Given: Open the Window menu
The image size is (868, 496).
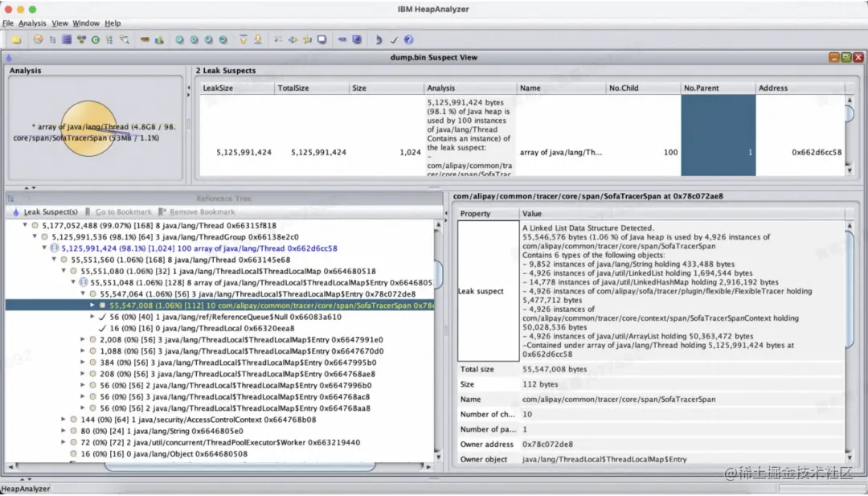Looking at the screenshot, I should [x=86, y=23].
